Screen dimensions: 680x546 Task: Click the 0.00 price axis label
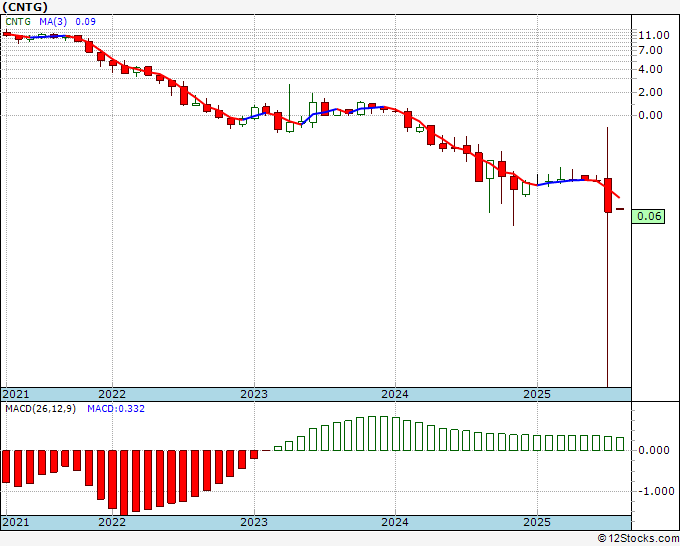650,115
